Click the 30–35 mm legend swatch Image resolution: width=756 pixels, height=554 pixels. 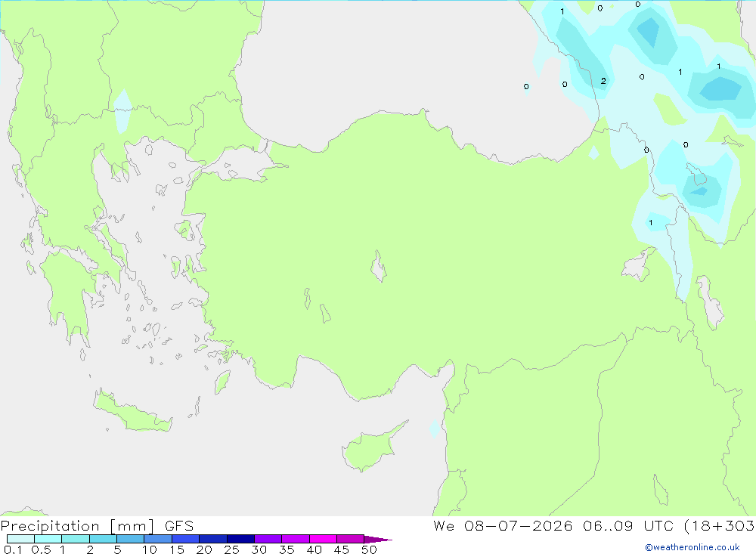268,539
